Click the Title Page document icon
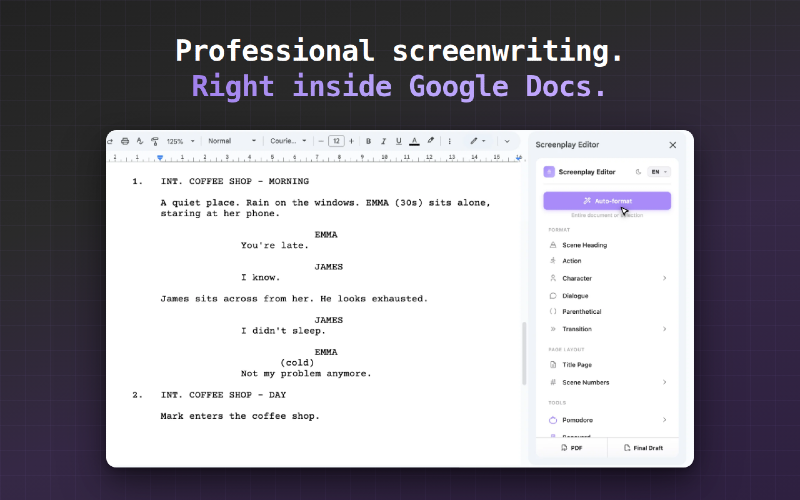The height and width of the screenshot is (500, 800). coord(553,365)
